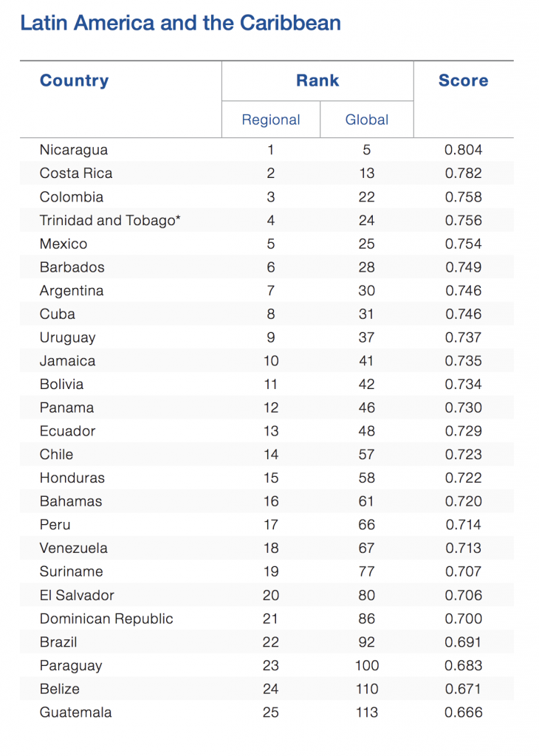Click Costa Rica in the country list
The height and width of the screenshot is (756, 539).
point(76,173)
